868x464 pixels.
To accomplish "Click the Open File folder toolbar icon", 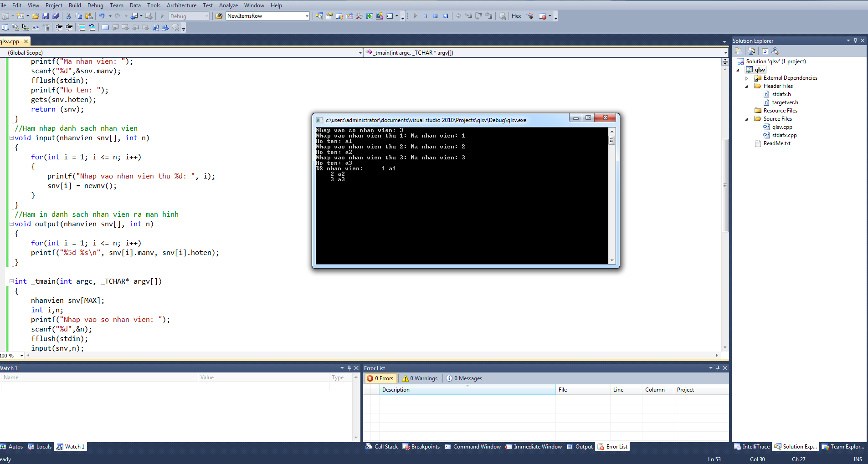I will 35,16.
